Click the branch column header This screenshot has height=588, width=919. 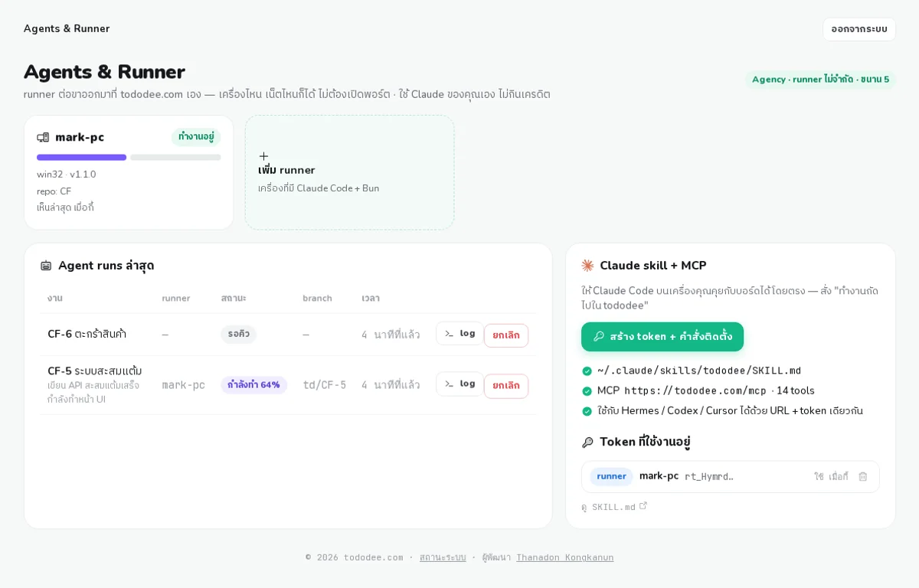coord(318,299)
